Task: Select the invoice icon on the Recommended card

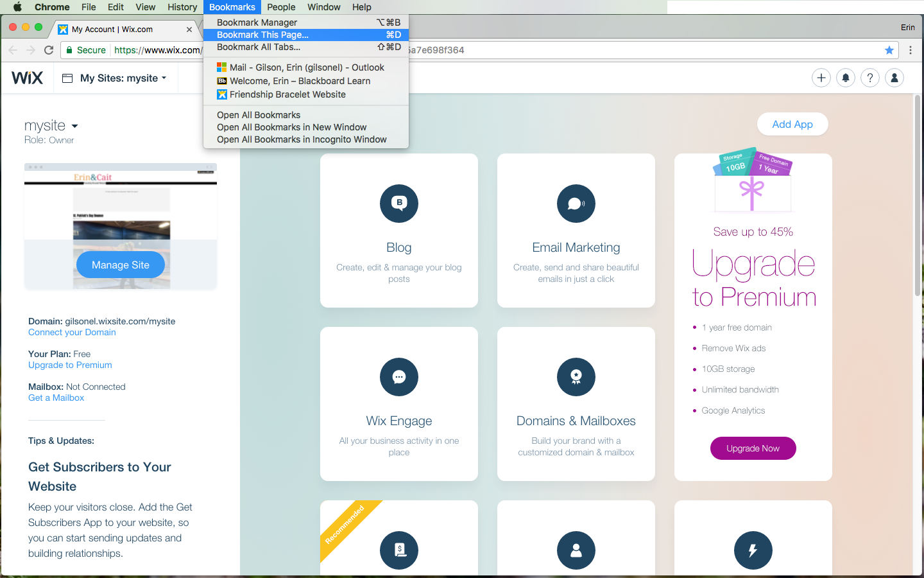Action: tap(398, 550)
